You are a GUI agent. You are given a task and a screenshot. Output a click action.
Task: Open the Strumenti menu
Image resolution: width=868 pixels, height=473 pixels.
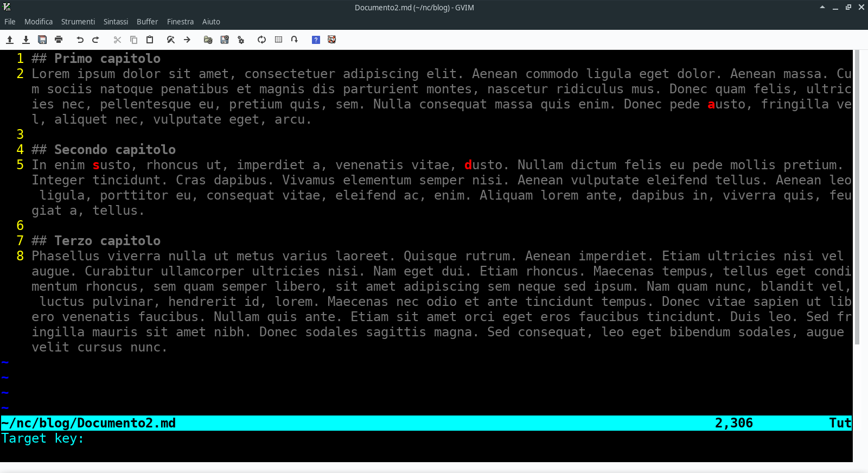(78, 22)
